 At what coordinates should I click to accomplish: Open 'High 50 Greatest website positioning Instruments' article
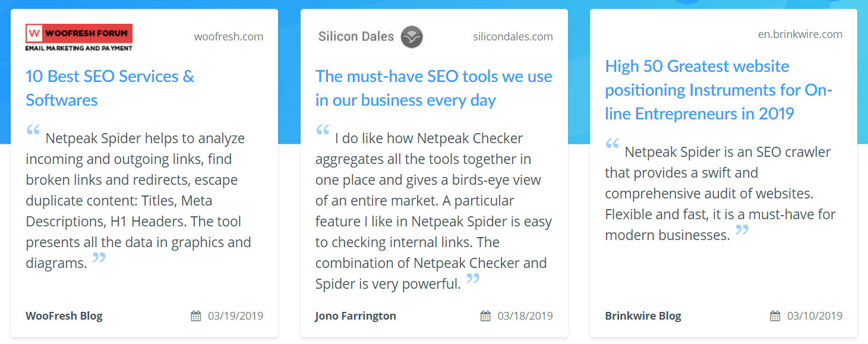click(719, 90)
